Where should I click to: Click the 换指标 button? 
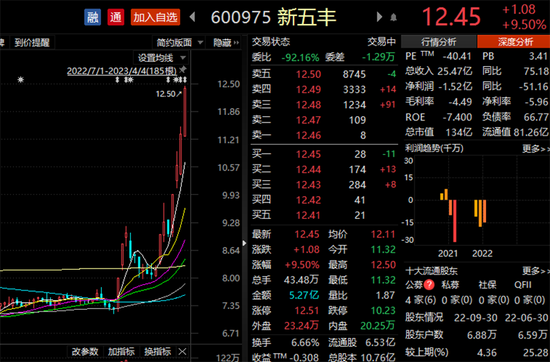click(x=157, y=351)
